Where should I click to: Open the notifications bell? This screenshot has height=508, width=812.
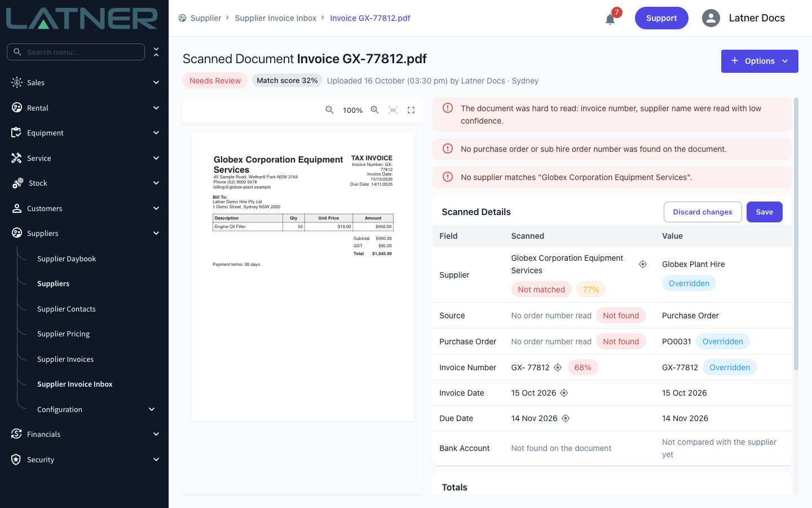pos(610,19)
